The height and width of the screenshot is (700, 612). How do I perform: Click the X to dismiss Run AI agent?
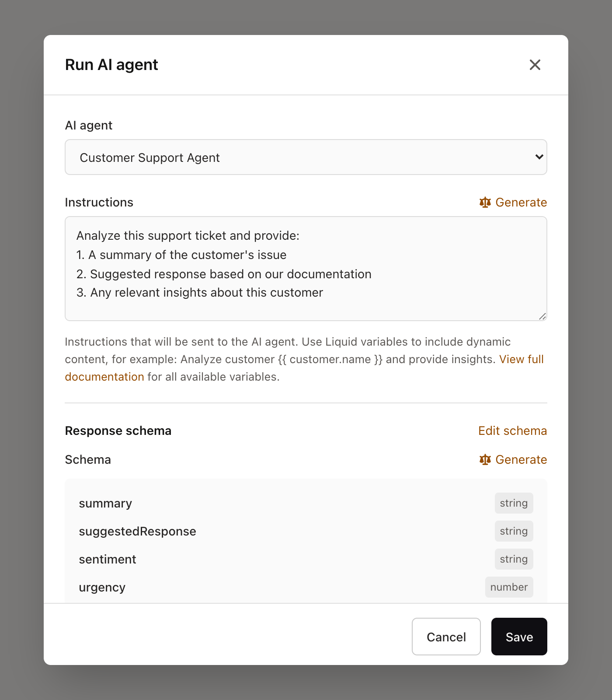[535, 64]
